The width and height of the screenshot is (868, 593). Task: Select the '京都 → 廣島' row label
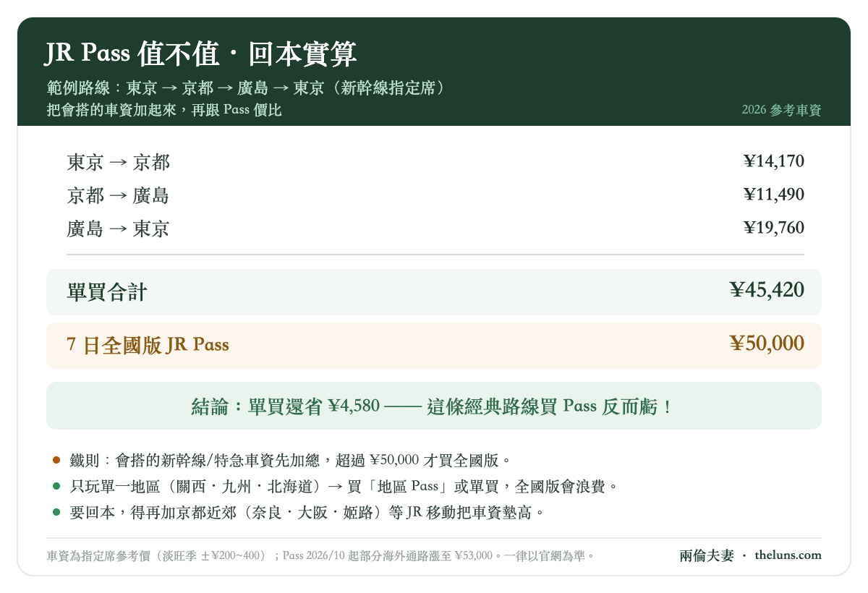coord(118,195)
